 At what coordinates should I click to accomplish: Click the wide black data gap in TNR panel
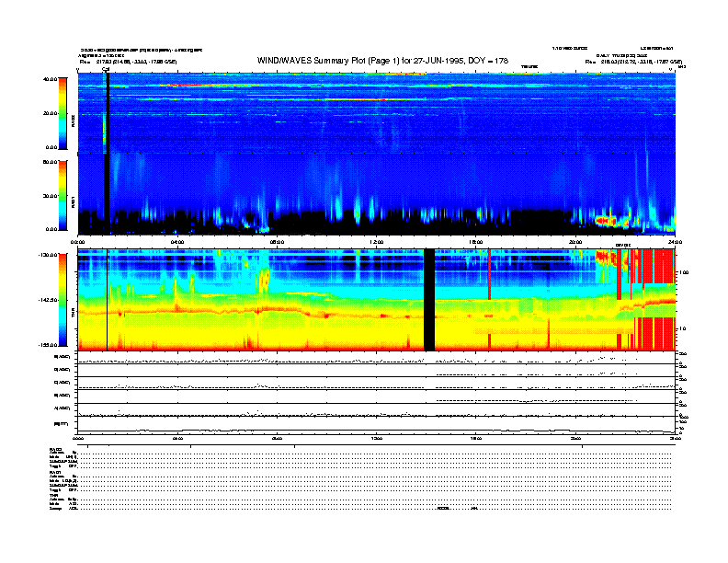coord(429,300)
